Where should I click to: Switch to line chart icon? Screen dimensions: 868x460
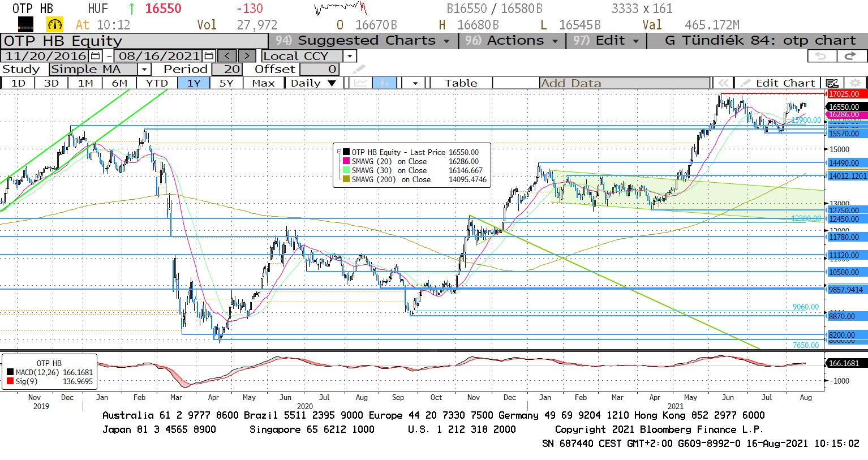(360, 83)
